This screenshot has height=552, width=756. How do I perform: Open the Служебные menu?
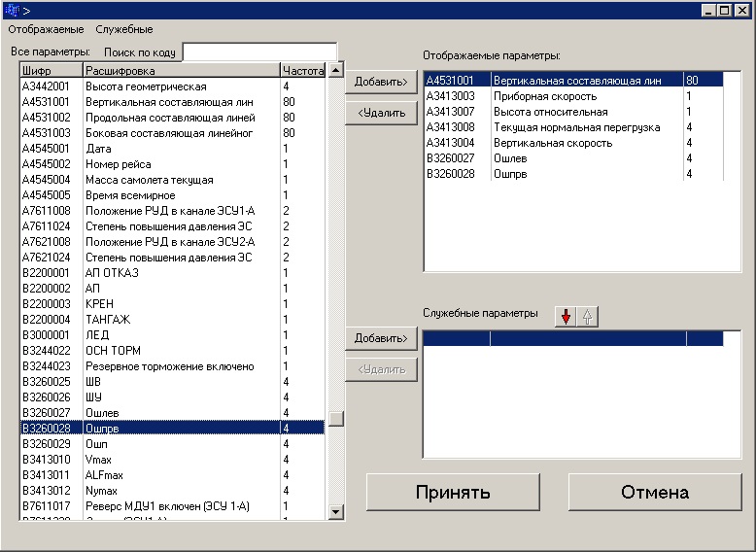pos(124,30)
